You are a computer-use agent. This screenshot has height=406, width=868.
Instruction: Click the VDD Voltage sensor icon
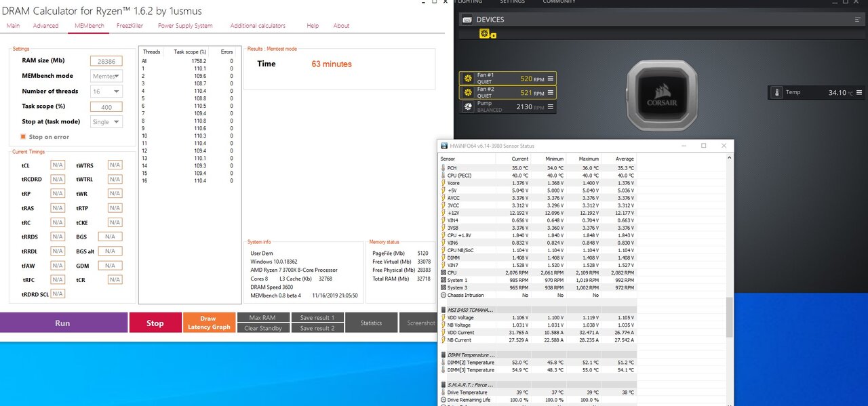click(x=443, y=317)
